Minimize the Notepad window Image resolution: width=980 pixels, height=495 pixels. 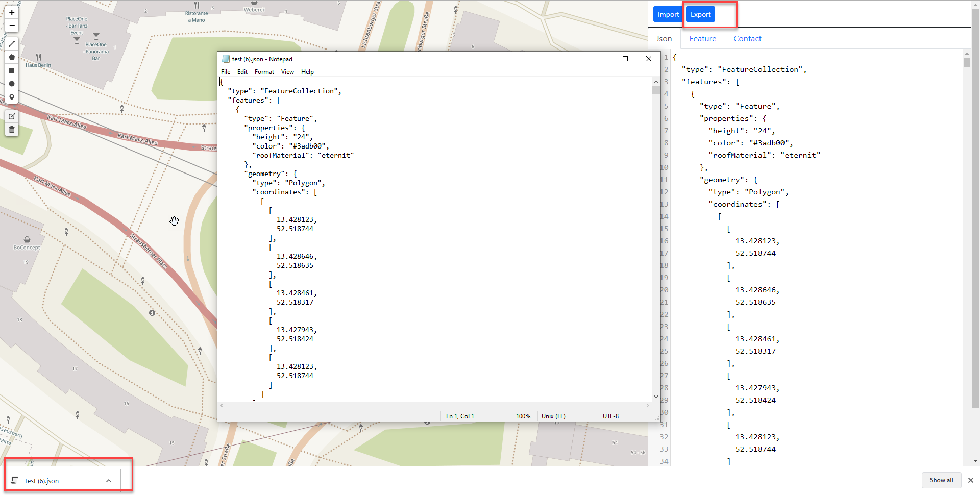point(602,59)
